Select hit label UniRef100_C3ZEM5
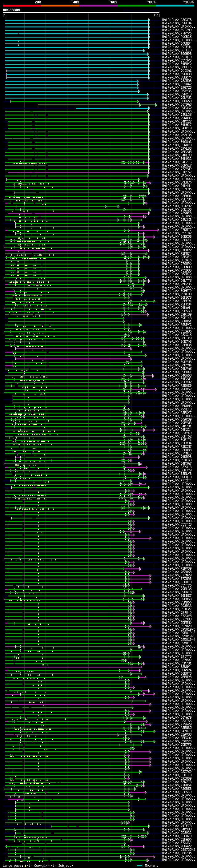This screenshot has height=868, width=197. pos(177,189)
